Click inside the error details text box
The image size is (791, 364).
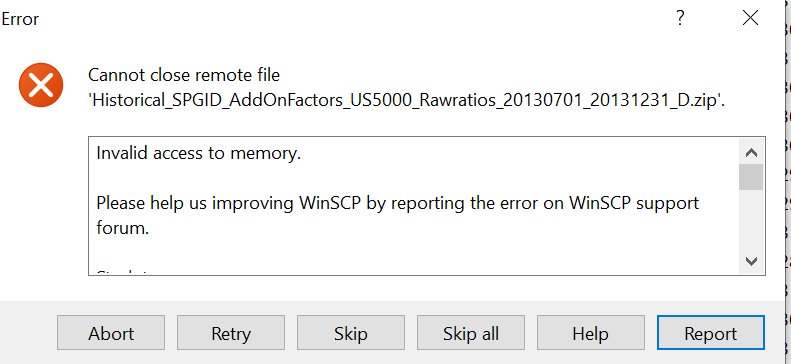[414, 206]
